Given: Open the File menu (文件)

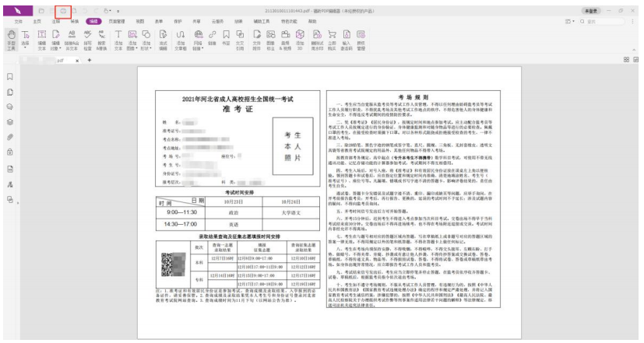Looking at the screenshot, I should pyautogui.click(x=18, y=21).
